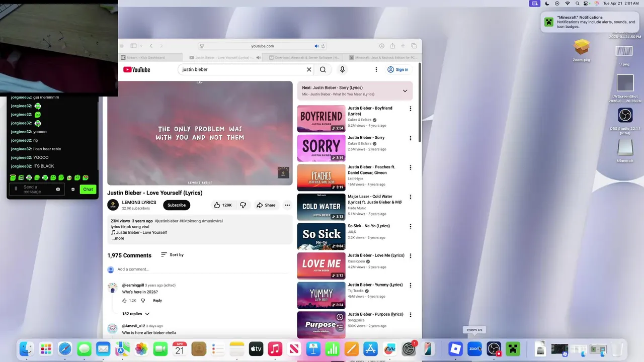
Task: Play Justin Bieber - Peaches thumbnail
Action: 321,177
